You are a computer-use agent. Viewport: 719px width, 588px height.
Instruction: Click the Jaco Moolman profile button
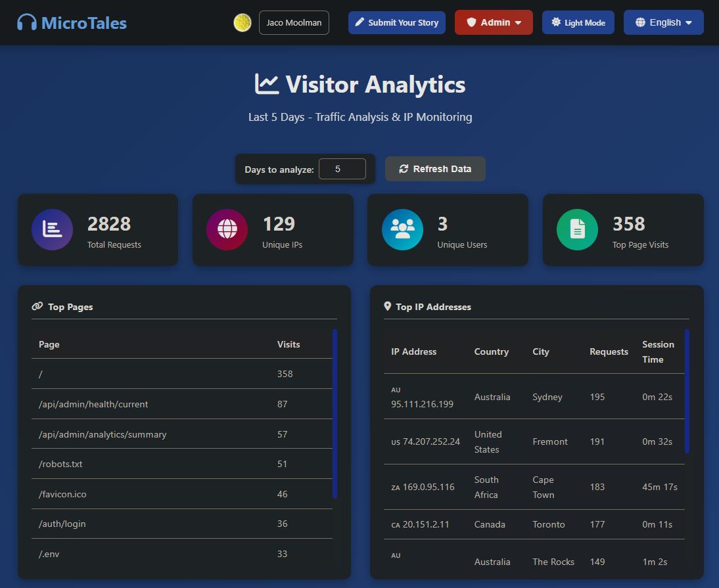tap(294, 22)
